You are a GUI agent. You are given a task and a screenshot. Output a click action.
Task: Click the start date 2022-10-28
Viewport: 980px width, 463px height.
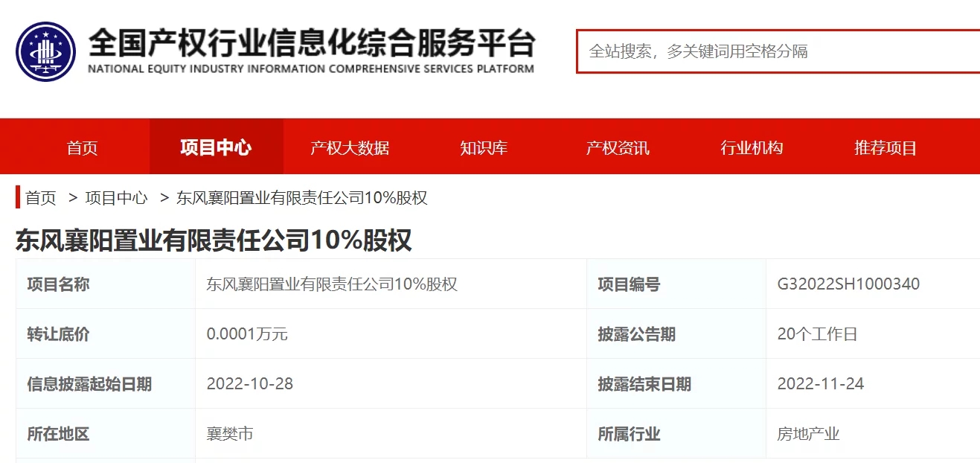[x=250, y=384]
